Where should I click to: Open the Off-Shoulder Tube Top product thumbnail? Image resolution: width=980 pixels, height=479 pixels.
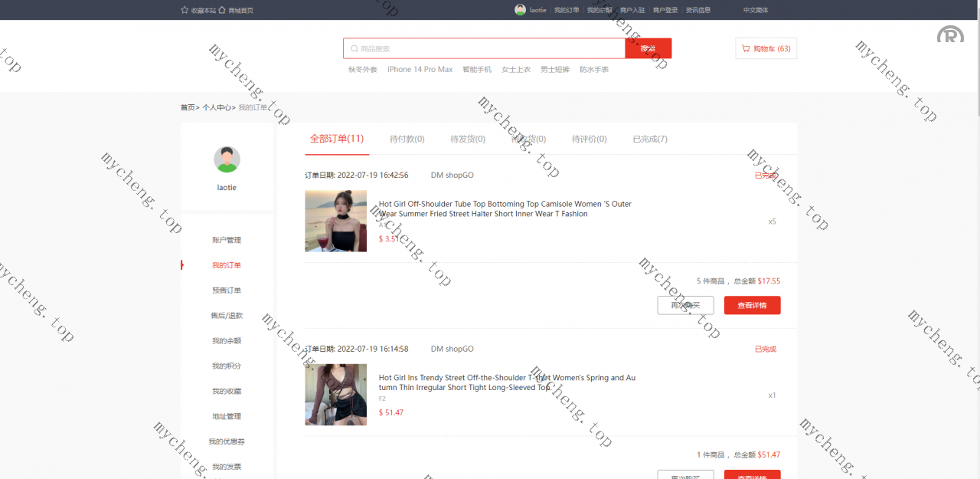pyautogui.click(x=335, y=221)
